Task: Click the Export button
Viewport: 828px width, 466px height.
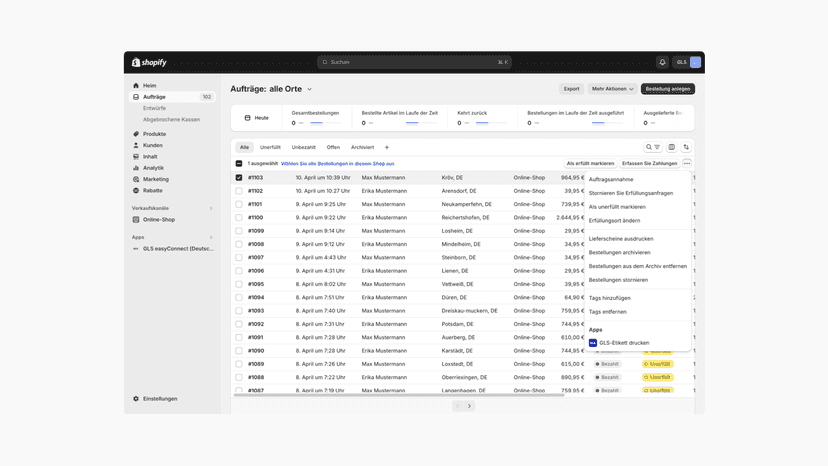Action: coord(571,89)
